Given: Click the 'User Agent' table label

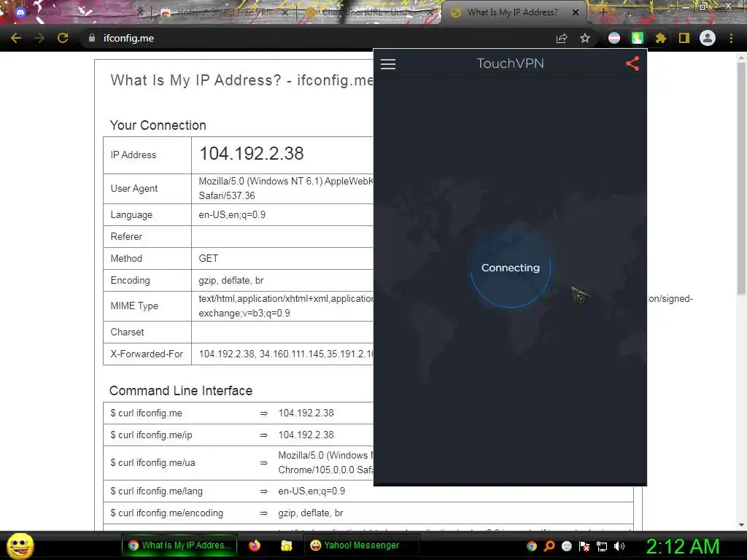Looking at the screenshot, I should coord(134,189).
